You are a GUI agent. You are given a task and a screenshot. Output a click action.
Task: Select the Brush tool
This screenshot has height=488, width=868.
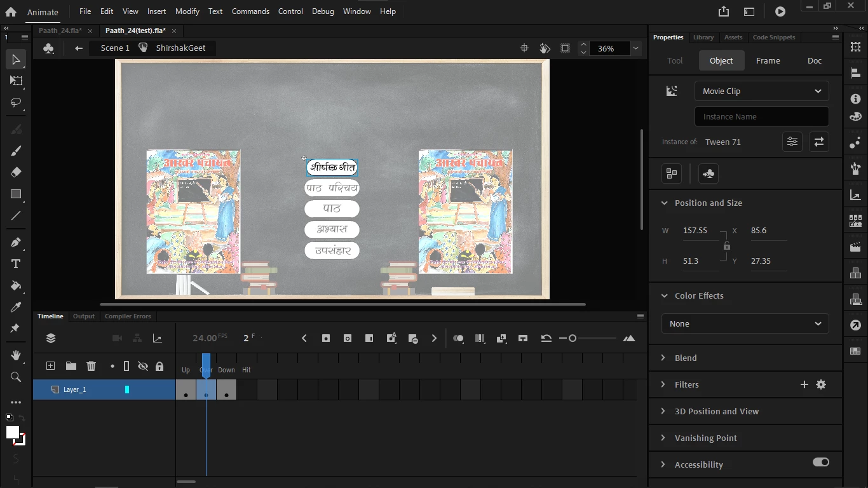click(16, 151)
